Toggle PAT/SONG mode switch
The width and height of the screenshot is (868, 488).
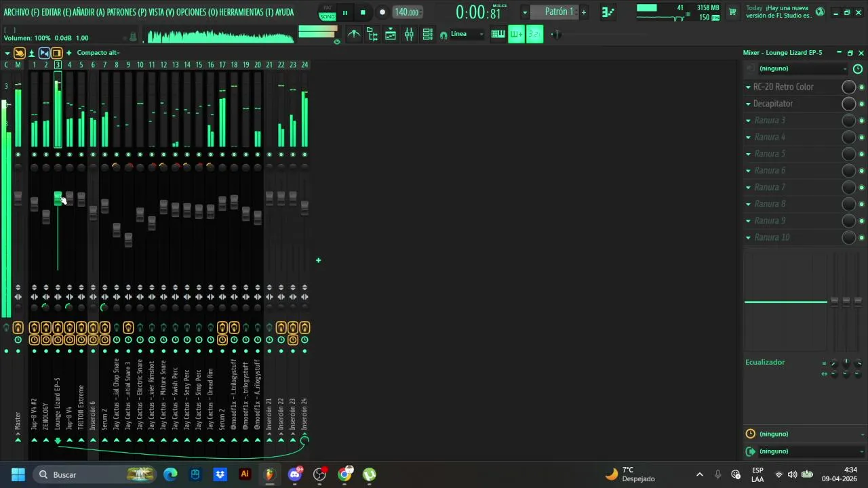click(x=328, y=12)
